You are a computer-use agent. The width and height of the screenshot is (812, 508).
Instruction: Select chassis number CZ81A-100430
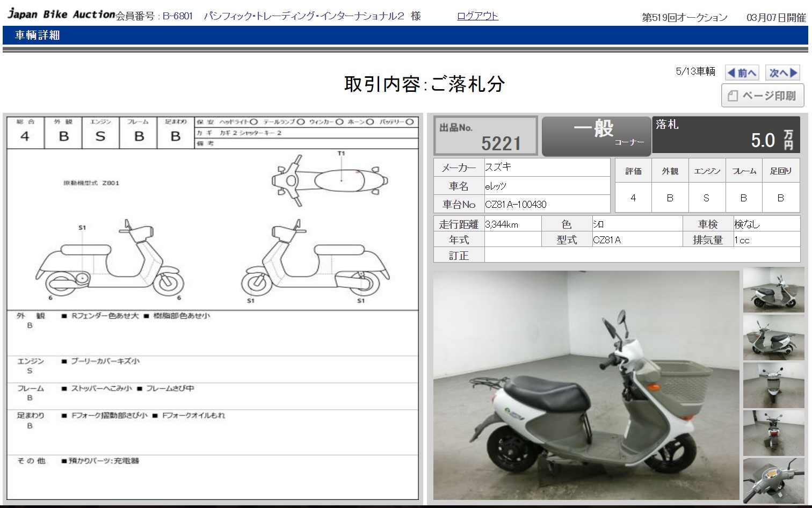[516, 205]
